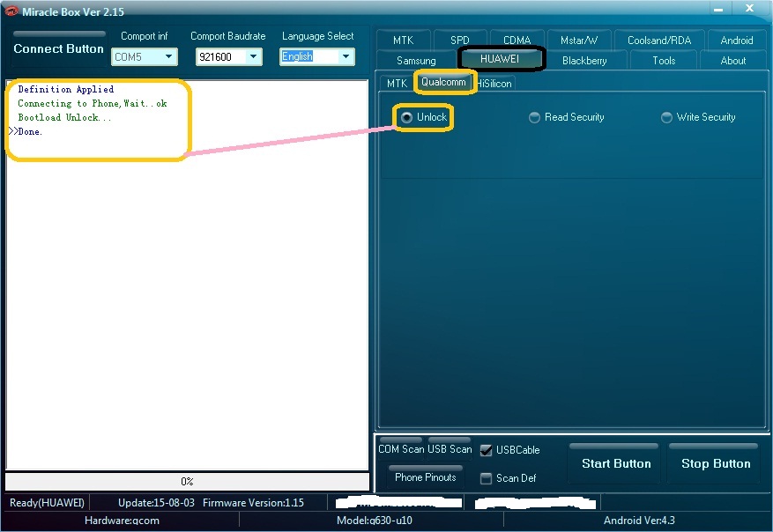Uncheck the USBCable checkbox
This screenshot has width=773, height=532.
(486, 450)
